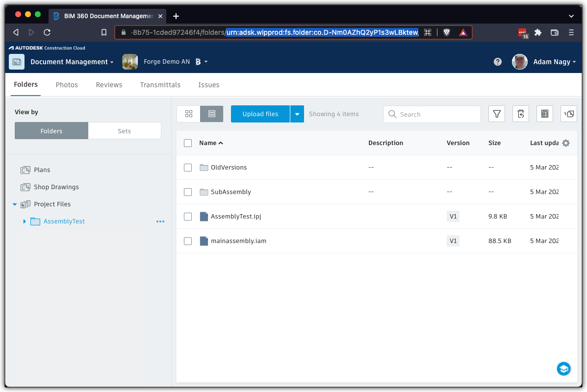The height and width of the screenshot is (392, 587).
Task: Open the Help question mark
Action: coord(497,62)
